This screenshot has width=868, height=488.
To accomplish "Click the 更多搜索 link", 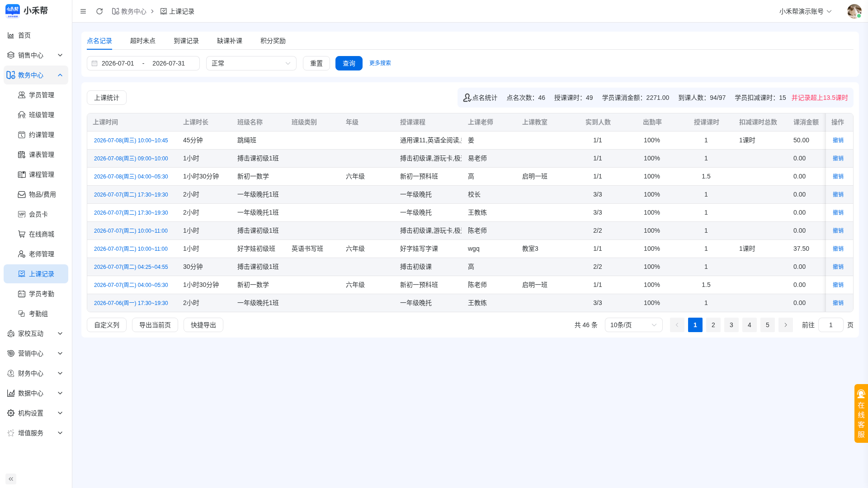I will (380, 63).
